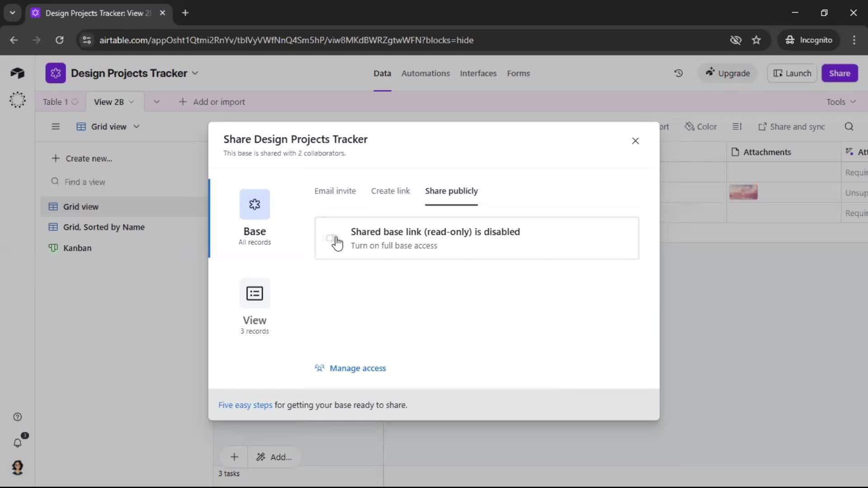Select the View sharing option icon
This screenshot has width=868, height=488.
(255, 293)
